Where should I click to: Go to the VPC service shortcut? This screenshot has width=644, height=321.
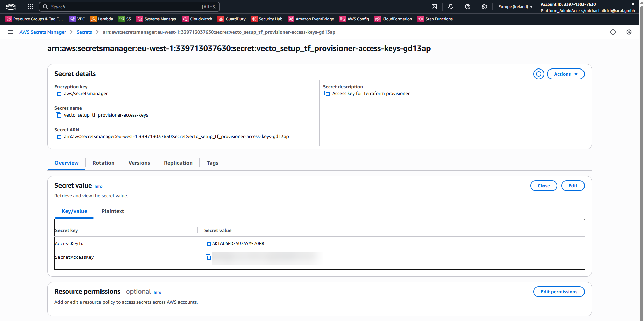click(77, 19)
